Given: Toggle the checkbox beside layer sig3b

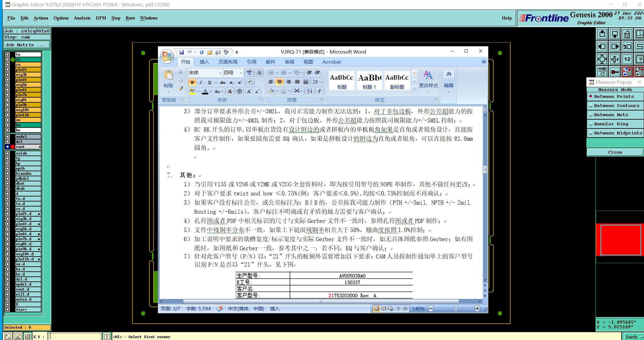Looking at the screenshot, I should pos(8,75).
